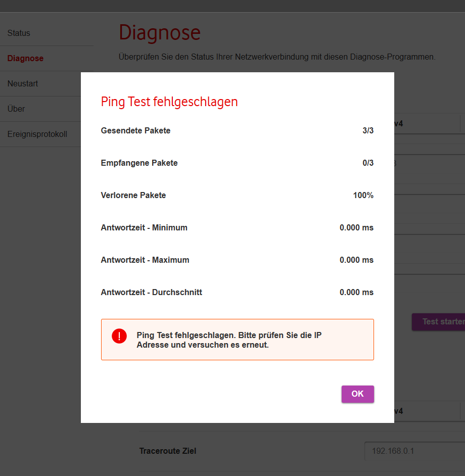Click the Antwortzeit - Durchschnitt value
This screenshot has width=465, height=476.
pyautogui.click(x=356, y=293)
